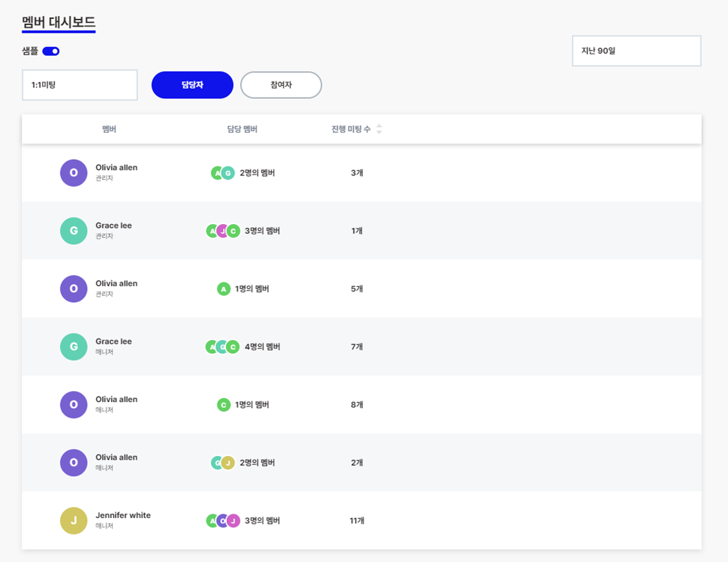Click the small C avatar in the 1개 row

[233, 231]
